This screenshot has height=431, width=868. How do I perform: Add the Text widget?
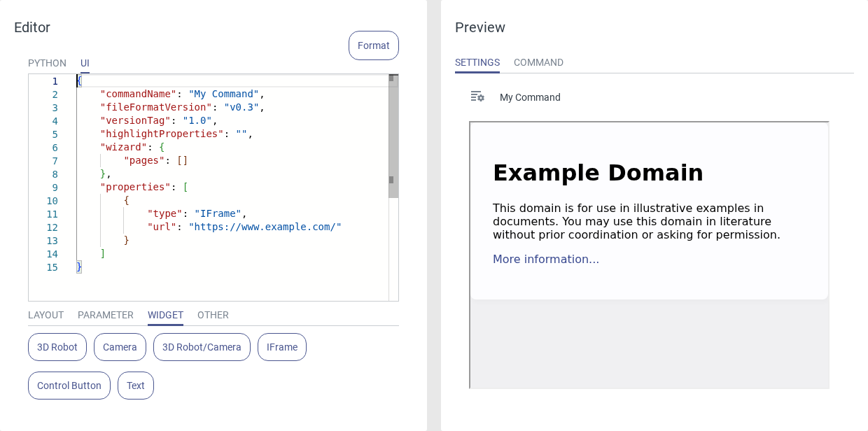136,386
